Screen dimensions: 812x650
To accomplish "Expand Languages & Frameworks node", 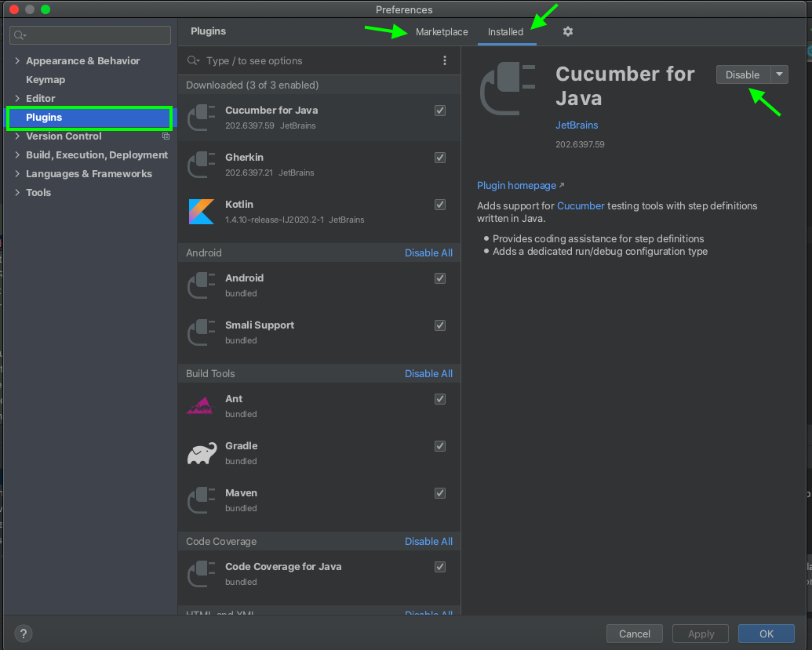I will tap(17, 173).
